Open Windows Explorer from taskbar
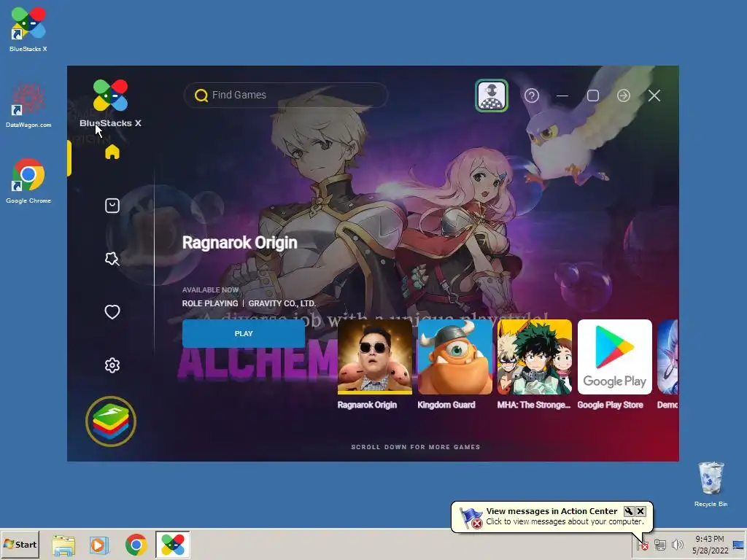 63,545
